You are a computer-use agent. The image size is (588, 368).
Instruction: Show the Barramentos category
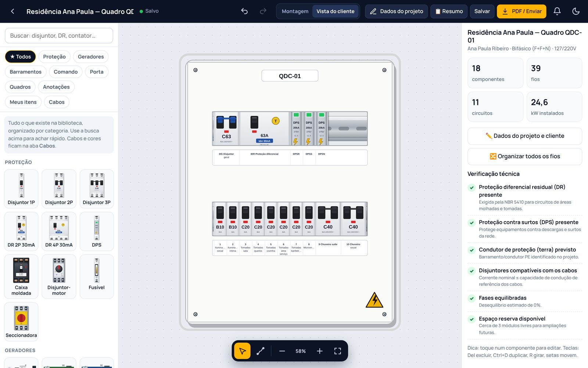tap(26, 72)
